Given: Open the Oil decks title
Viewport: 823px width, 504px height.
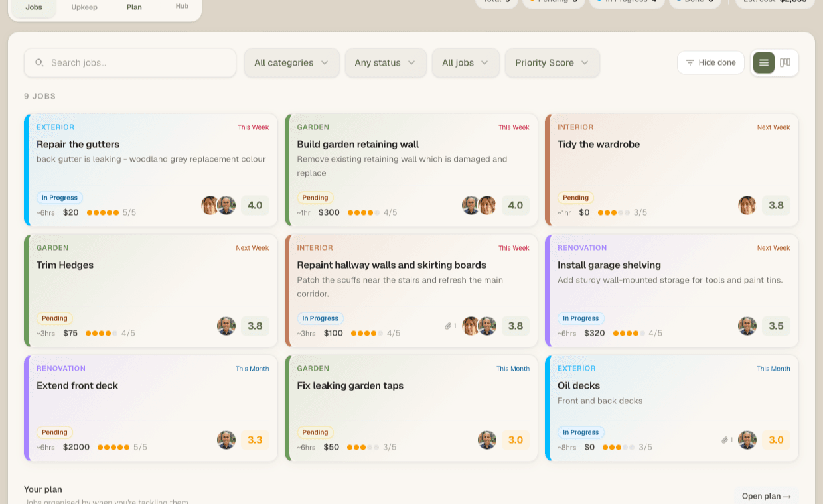Looking at the screenshot, I should pyautogui.click(x=579, y=385).
